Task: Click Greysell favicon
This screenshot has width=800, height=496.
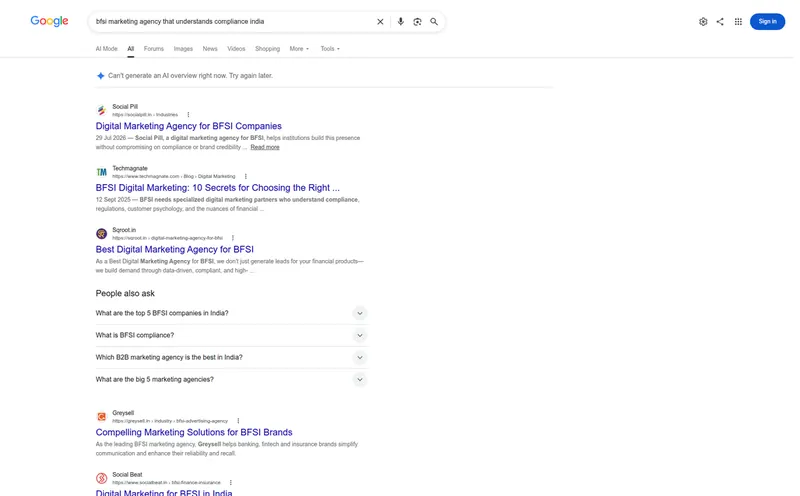Action: [102, 416]
